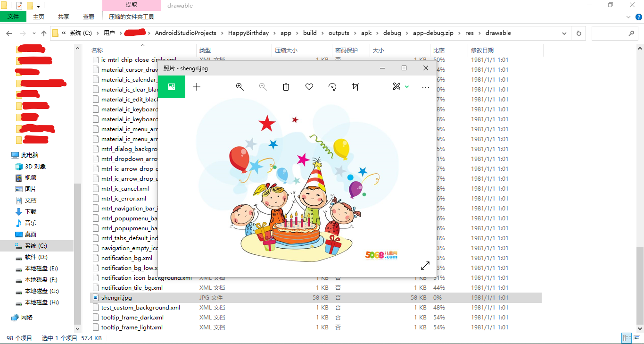Select tooltip_frame_light.xml file
The width and height of the screenshot is (644, 344).
coord(132,327)
